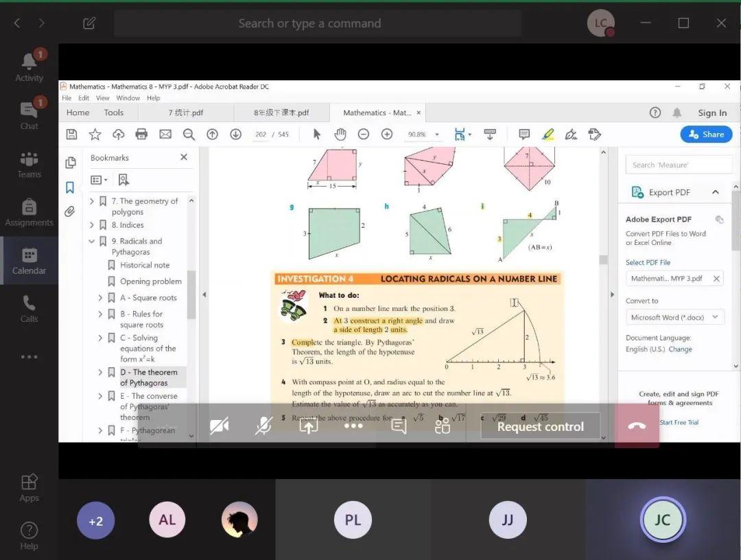Open the Acrobat Edit menu
This screenshot has width=741, height=560.
tap(84, 98)
